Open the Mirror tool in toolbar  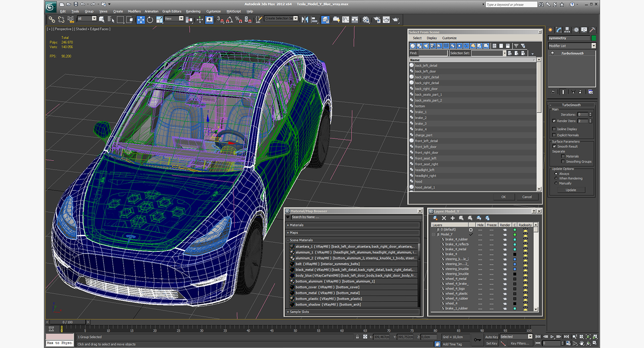tap(305, 20)
